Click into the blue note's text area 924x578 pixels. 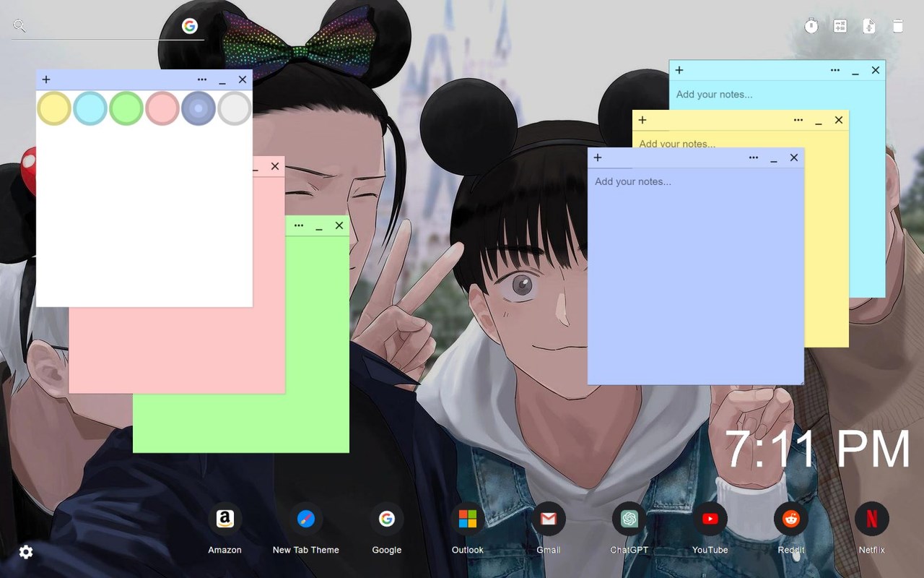pyautogui.click(x=696, y=276)
